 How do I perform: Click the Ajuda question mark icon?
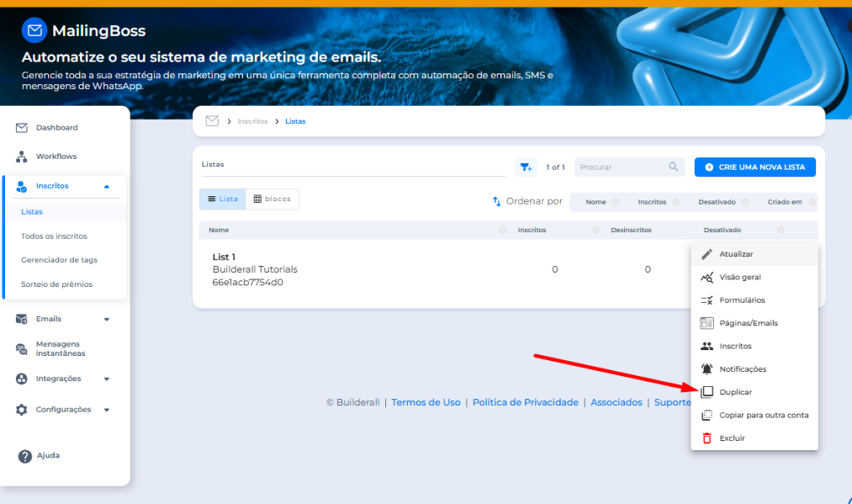[x=25, y=456]
